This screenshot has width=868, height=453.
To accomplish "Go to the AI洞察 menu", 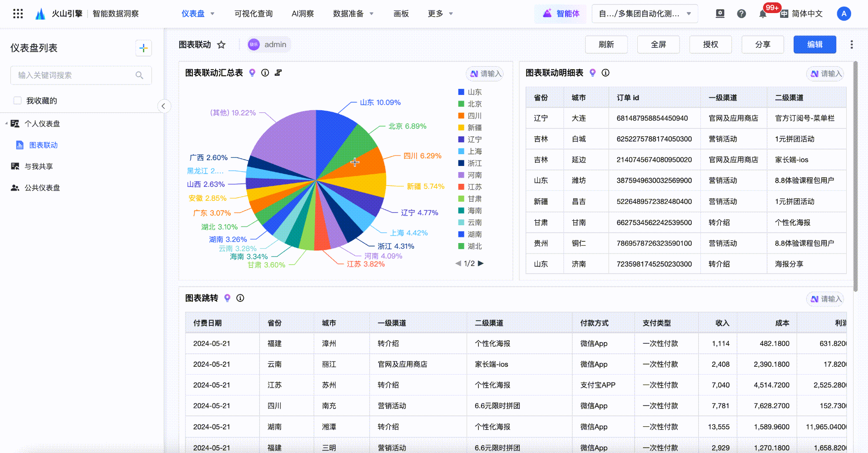I will coord(303,14).
